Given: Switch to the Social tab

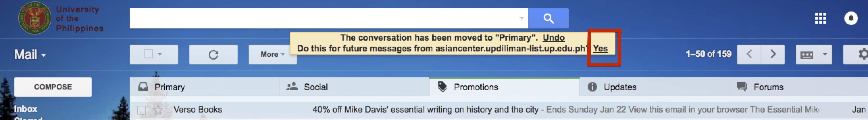Looking at the screenshot, I should coord(315,87).
